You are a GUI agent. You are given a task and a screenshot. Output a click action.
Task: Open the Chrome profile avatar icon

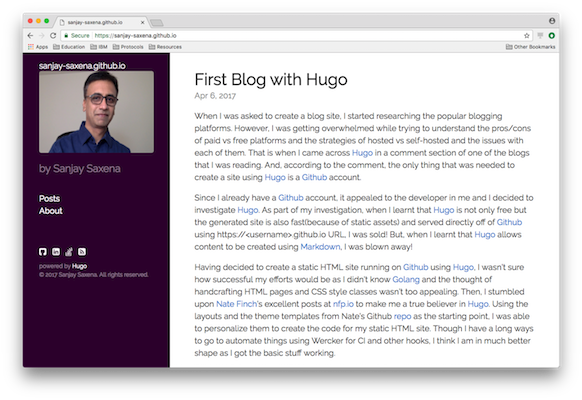point(552,21)
